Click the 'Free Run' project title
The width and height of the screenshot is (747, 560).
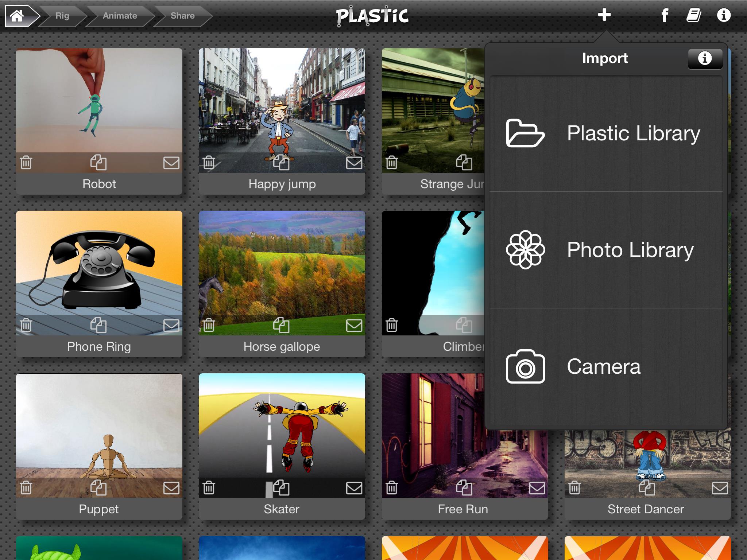(x=463, y=509)
